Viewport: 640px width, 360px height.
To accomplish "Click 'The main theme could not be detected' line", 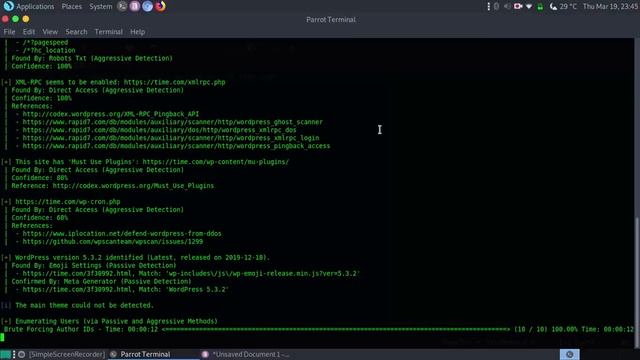I will click(84, 305).
